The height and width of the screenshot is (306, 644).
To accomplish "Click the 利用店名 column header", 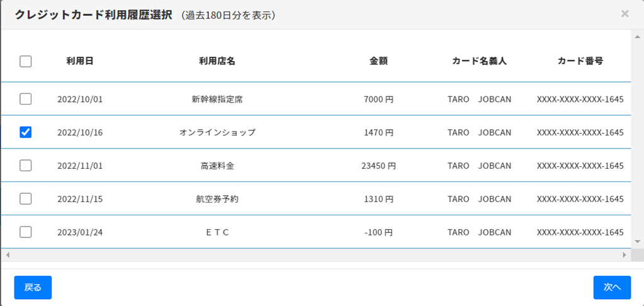I will point(217,61).
